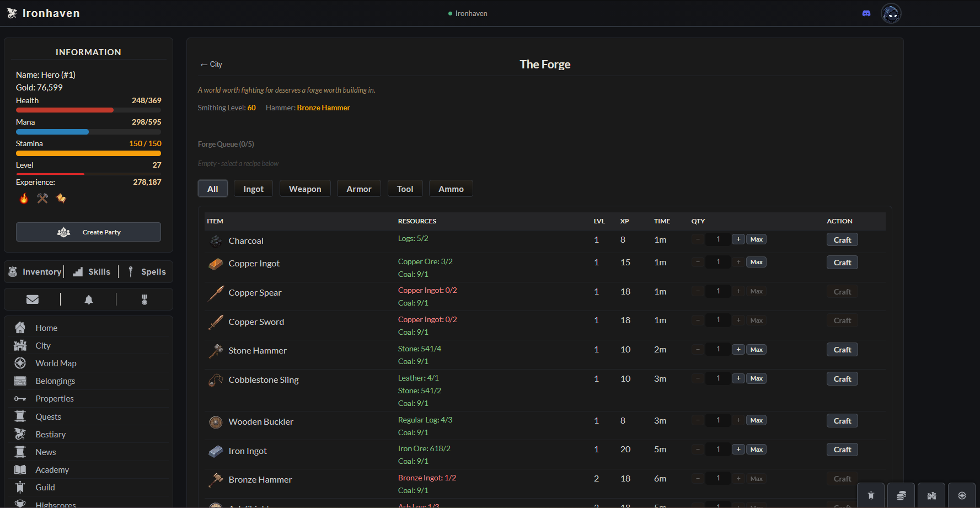The image size is (980, 508).
Task: Open the medal achievements icon
Action: (144, 300)
